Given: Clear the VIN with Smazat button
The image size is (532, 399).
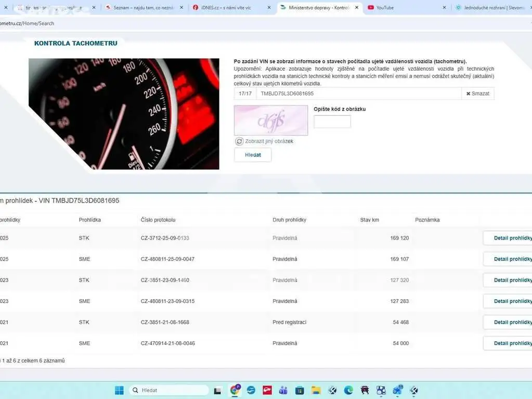Looking at the screenshot, I should pos(478,94).
